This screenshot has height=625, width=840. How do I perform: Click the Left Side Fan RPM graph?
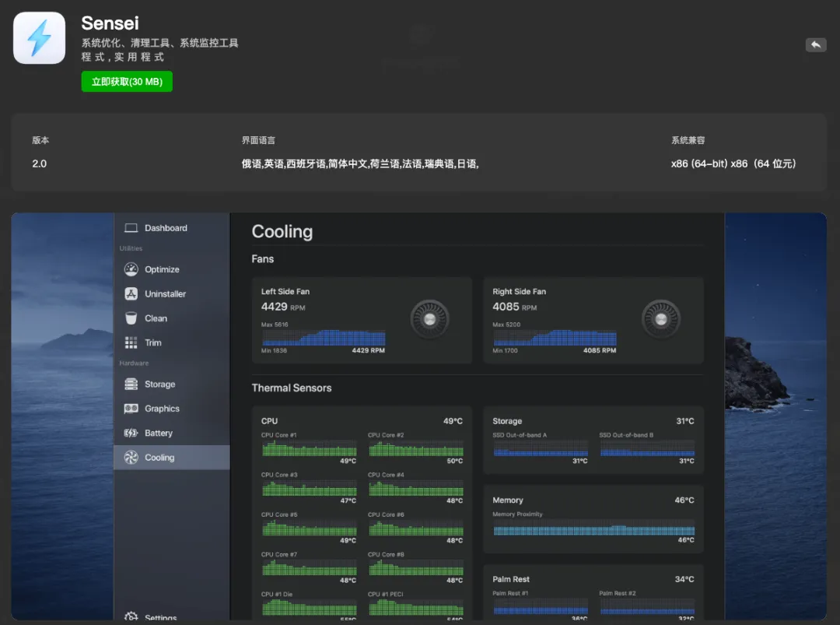[324, 338]
